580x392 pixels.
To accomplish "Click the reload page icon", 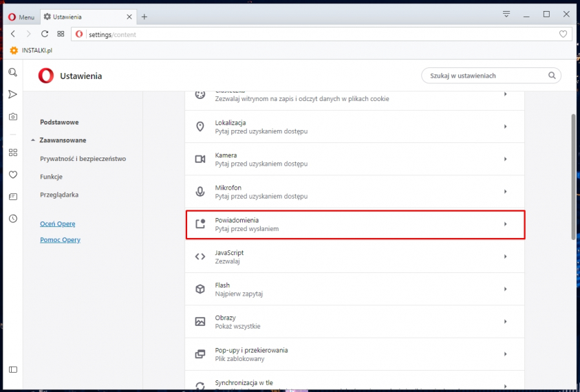I will pyautogui.click(x=45, y=34).
